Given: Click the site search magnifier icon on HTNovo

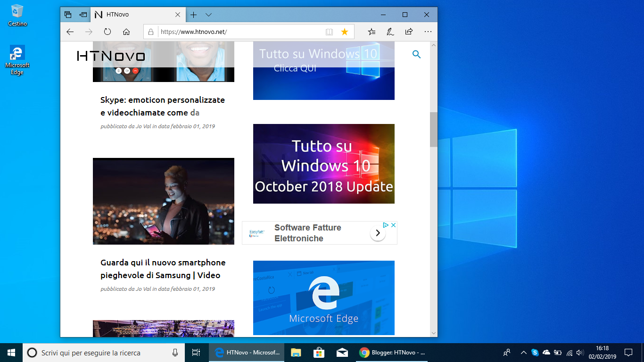Looking at the screenshot, I should pos(416,54).
